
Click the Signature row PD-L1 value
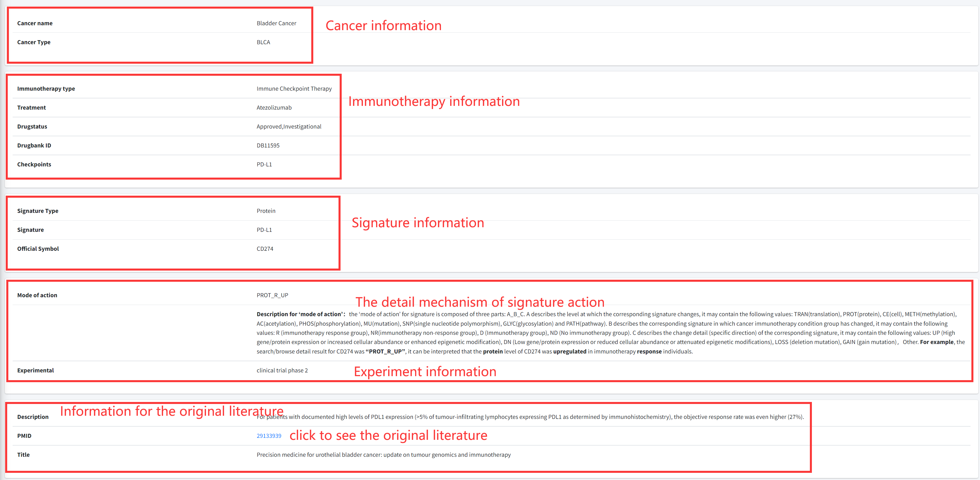(x=264, y=230)
